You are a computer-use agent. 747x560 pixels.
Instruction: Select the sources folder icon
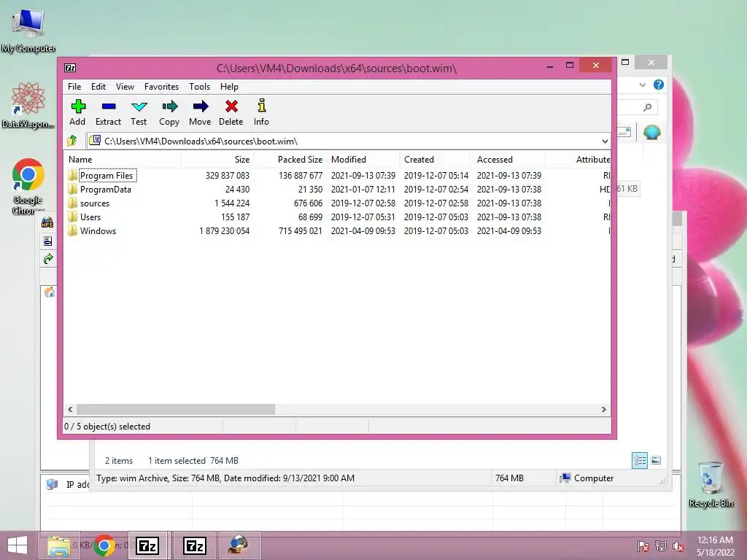[72, 203]
